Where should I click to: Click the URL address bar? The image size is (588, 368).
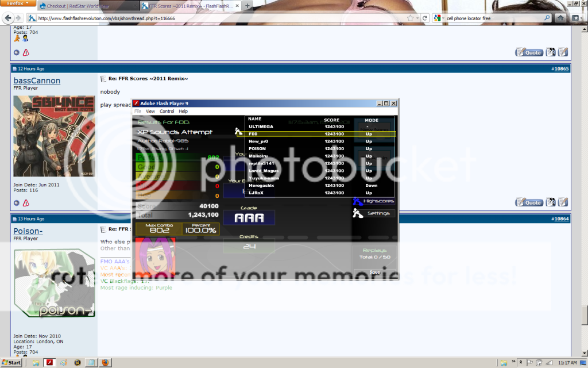[218, 18]
